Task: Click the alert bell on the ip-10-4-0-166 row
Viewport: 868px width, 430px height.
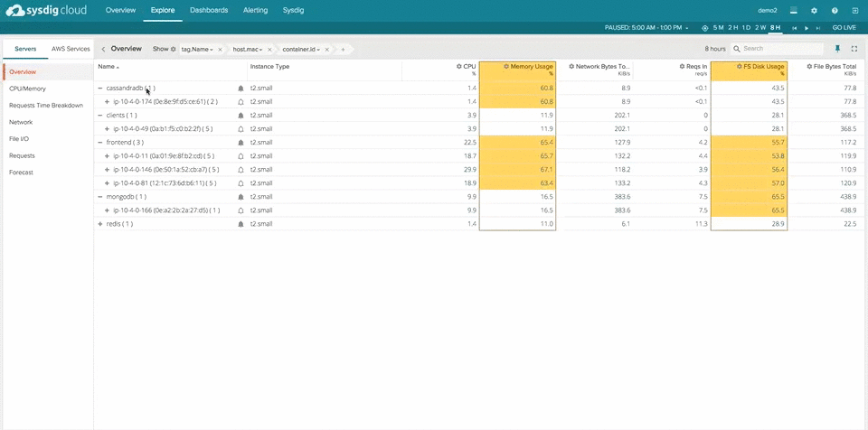Action: click(x=241, y=210)
